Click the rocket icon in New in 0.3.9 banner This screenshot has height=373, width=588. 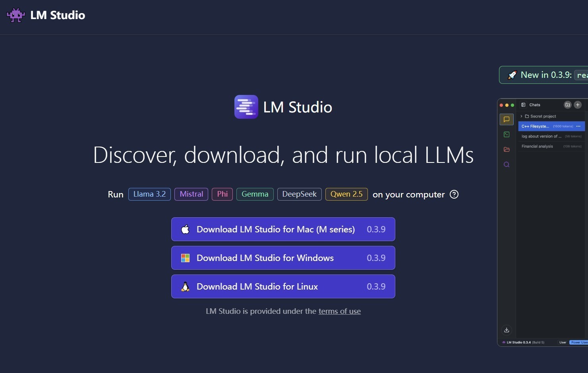pos(512,75)
